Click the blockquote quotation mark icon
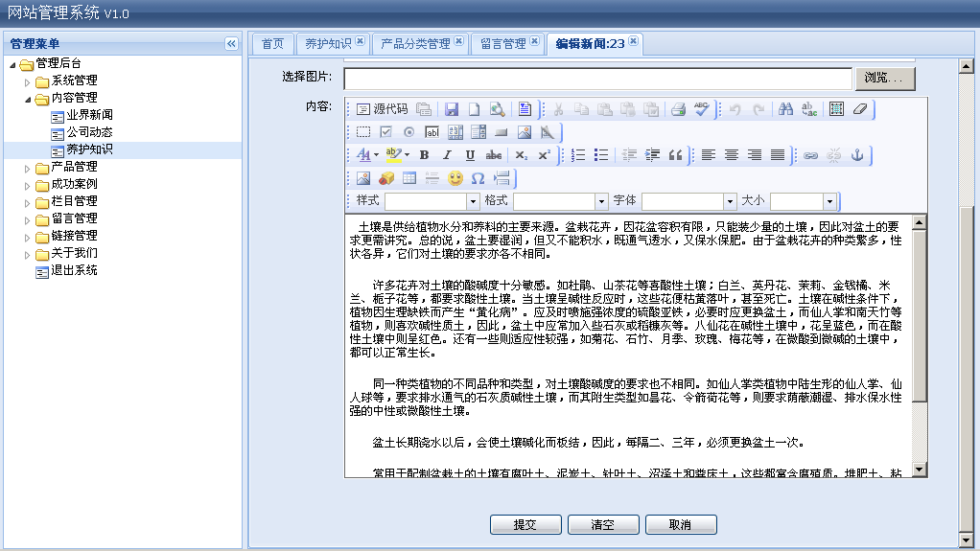980x551 pixels. 675,155
